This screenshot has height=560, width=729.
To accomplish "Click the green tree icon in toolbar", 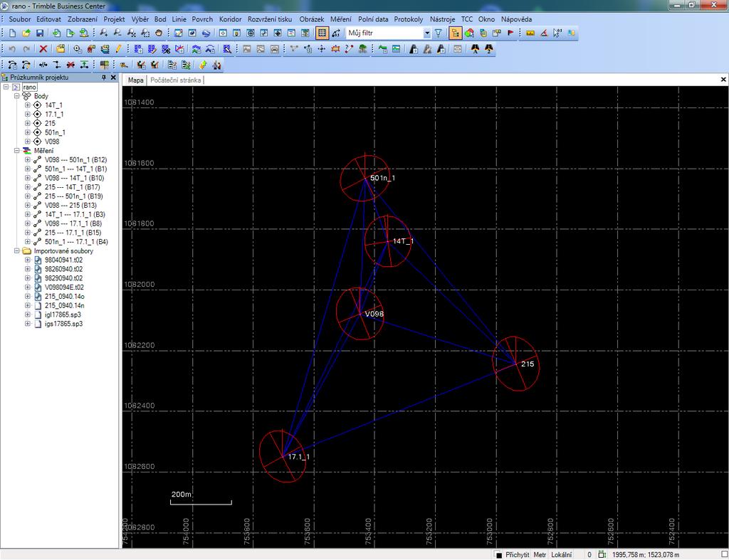I will 362,49.
